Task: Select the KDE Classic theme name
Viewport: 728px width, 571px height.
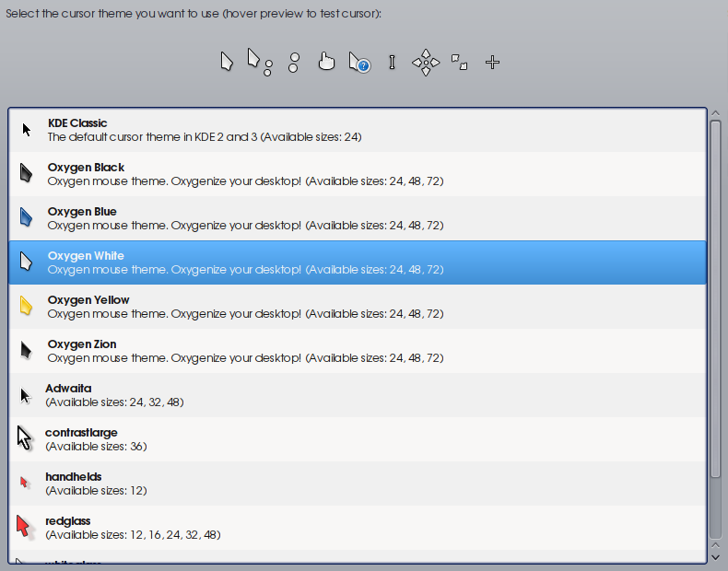Action: coord(77,122)
